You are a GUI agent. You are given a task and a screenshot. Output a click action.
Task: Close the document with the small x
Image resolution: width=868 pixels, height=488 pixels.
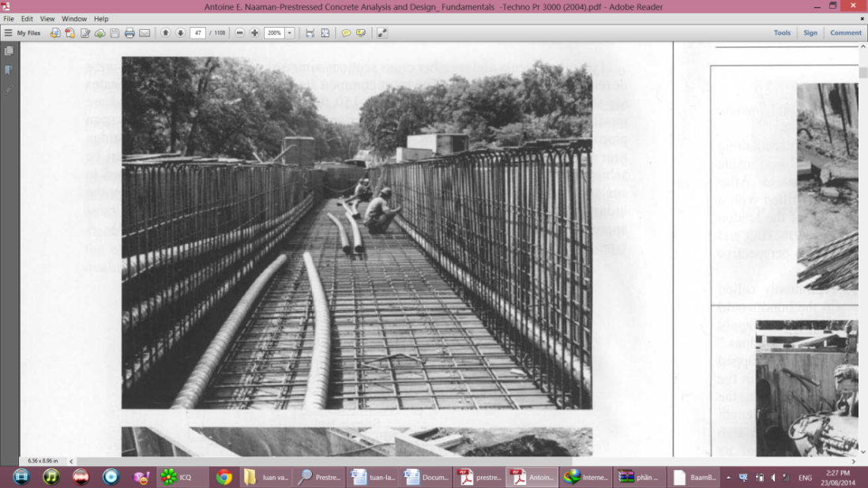point(862,19)
